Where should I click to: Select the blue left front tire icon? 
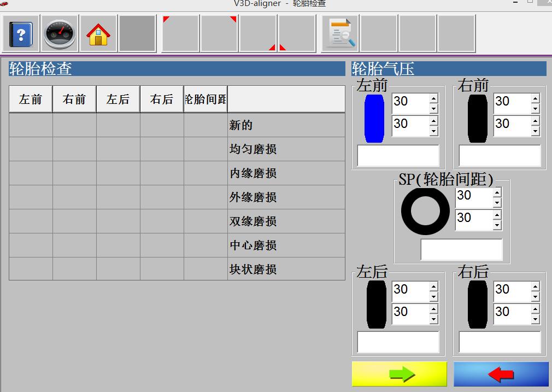[x=374, y=119]
